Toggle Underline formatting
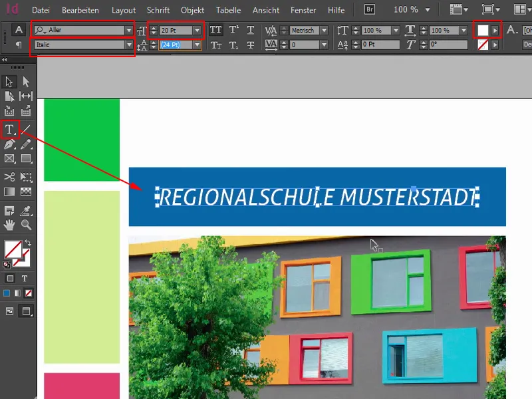This screenshot has width=532, height=399. tap(251, 30)
